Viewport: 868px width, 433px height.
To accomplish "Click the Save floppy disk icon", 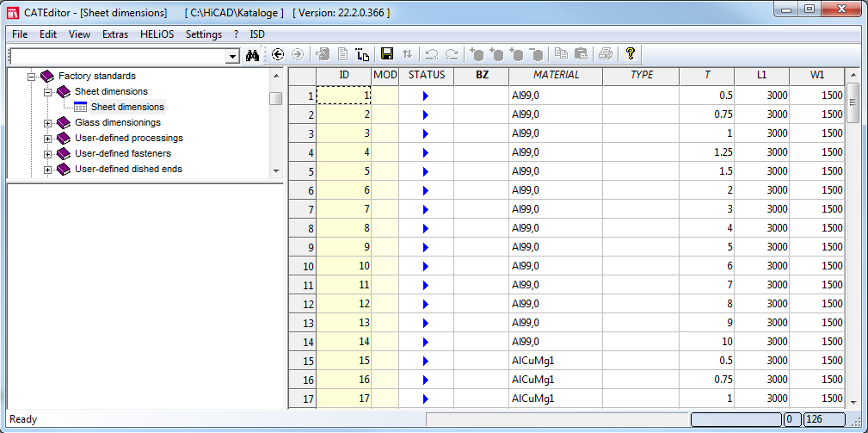I will coord(387,54).
